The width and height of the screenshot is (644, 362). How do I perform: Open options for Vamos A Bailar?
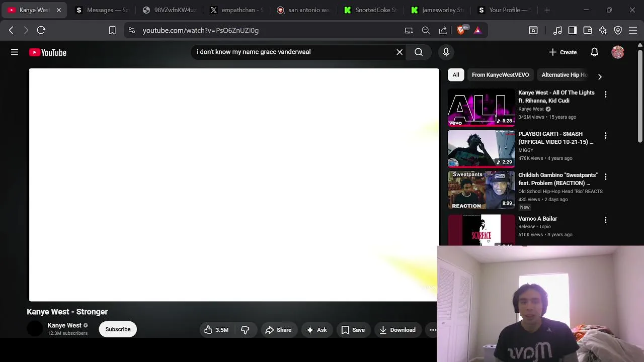point(605,220)
